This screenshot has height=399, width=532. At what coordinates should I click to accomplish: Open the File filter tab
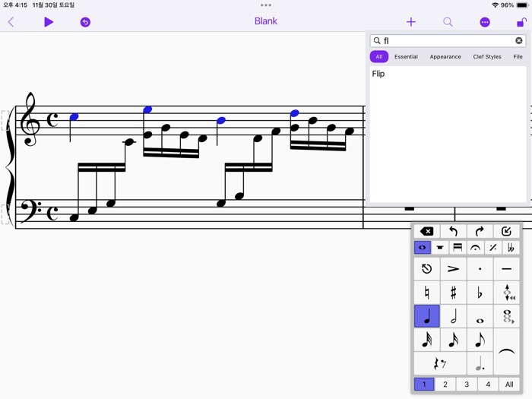click(x=518, y=57)
